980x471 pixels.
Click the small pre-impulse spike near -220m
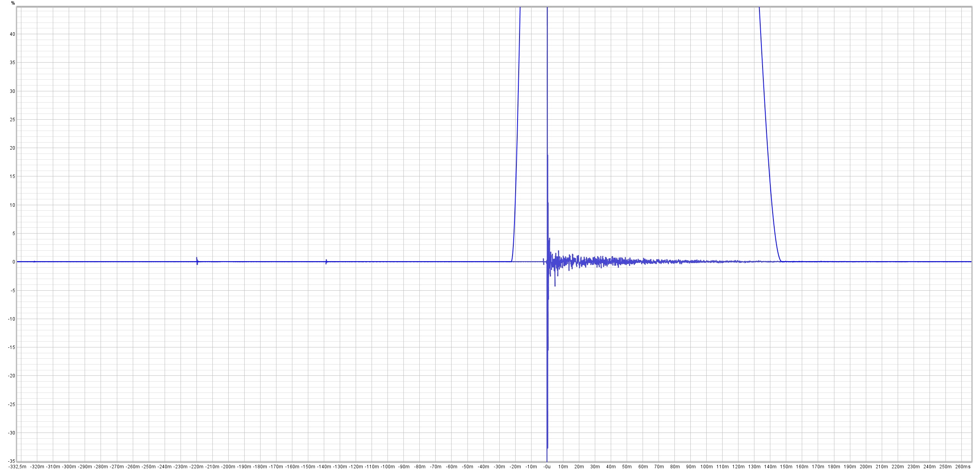(x=197, y=261)
